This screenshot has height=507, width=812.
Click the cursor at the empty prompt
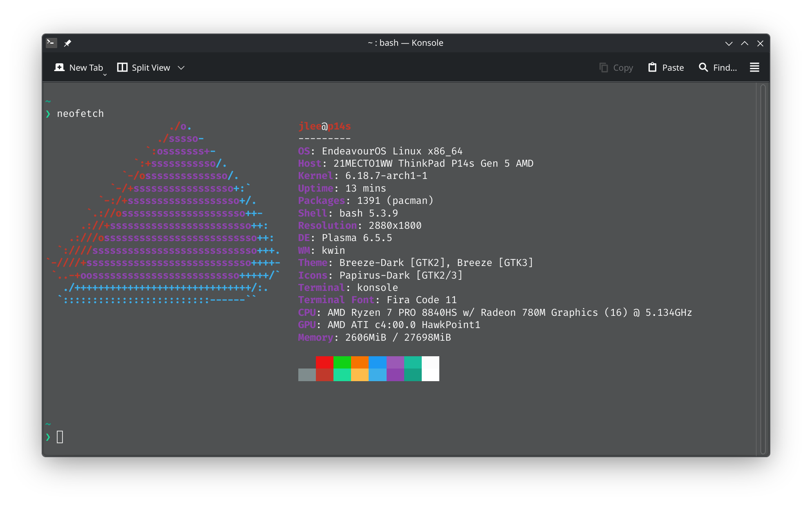60,437
